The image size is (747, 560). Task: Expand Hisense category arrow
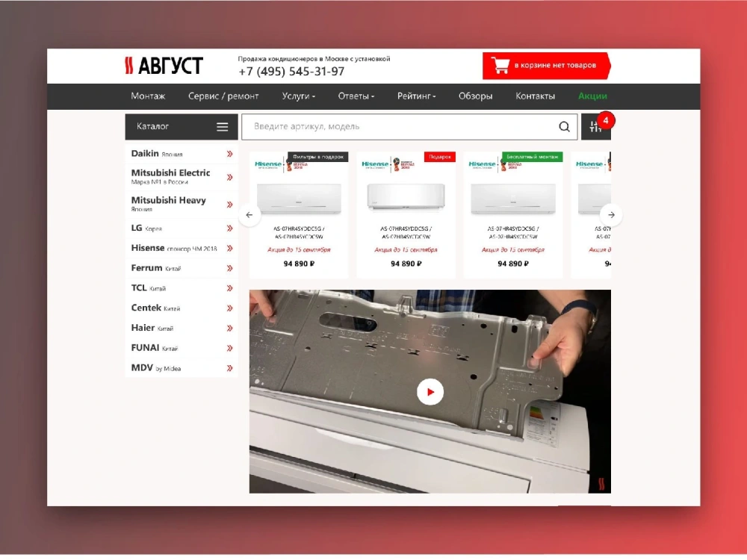coord(229,248)
